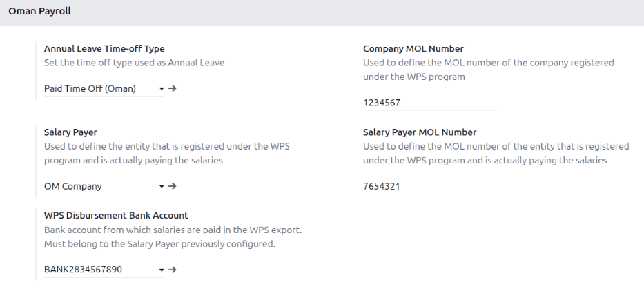Screen dimensions: 644x293
Task: Click the Company MOL Number label
Action: click(x=413, y=48)
